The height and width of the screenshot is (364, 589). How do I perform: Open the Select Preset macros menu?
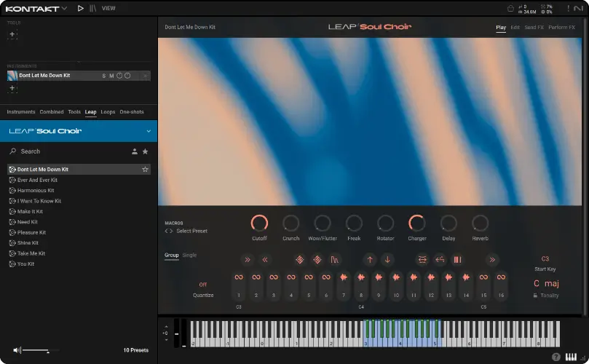tap(191, 231)
